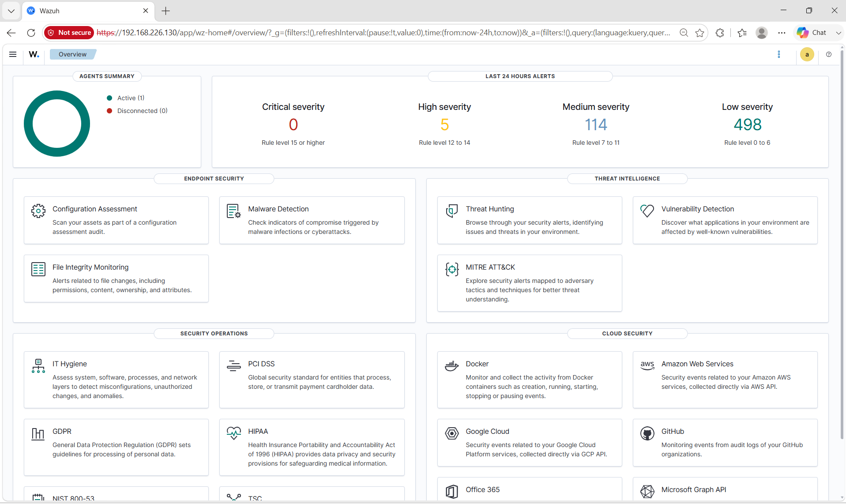Click the GDPR icon
The width and height of the screenshot is (846, 504).
click(38, 433)
